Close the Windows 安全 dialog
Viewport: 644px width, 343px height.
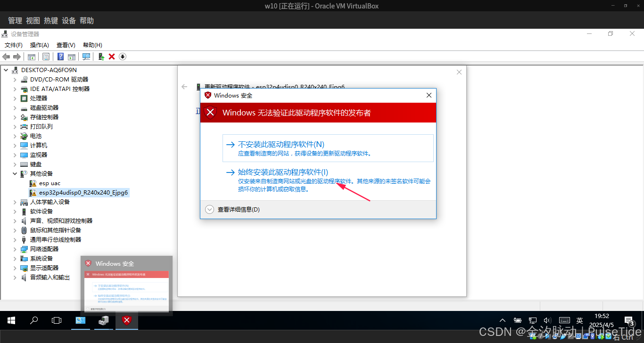429,95
